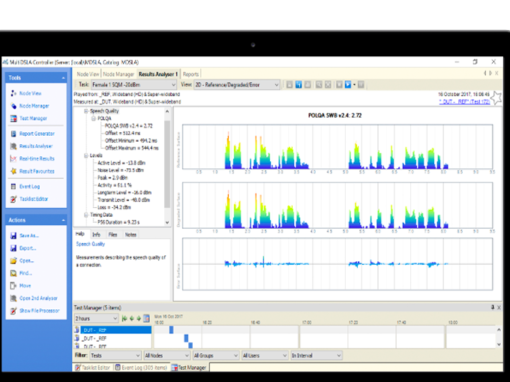The image size is (510, 382).
Task: Select the Test Manager bottom tab
Action: 189,368
